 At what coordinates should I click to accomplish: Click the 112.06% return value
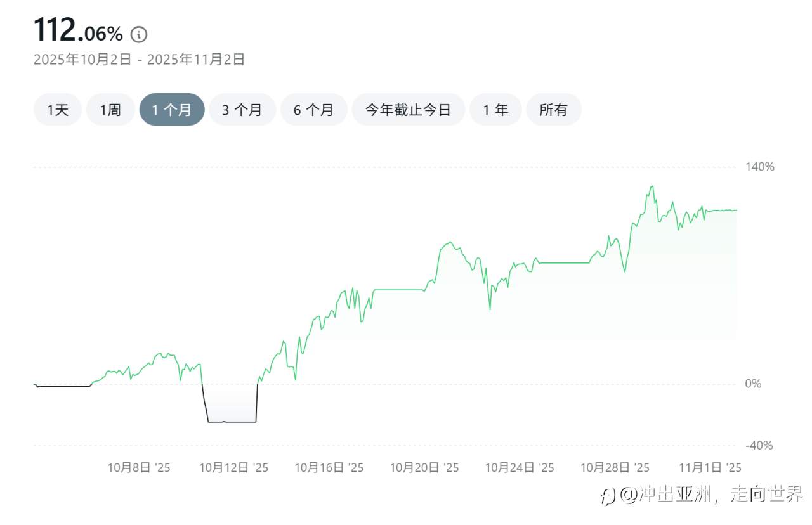[x=78, y=31]
